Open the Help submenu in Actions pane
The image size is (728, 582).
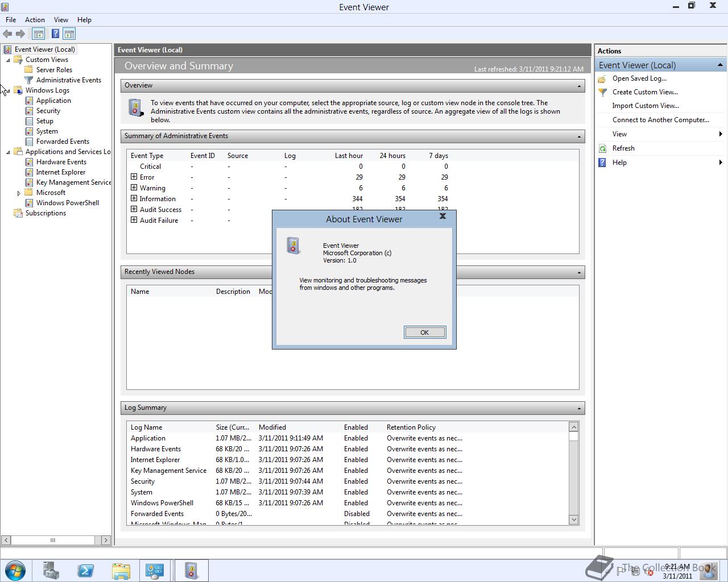(660, 163)
